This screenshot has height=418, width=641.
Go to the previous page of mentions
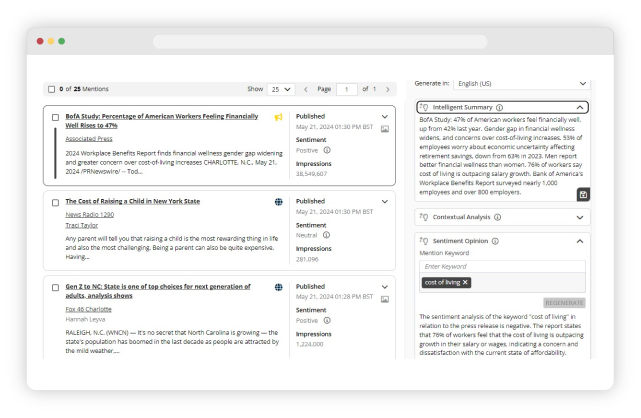coord(305,89)
